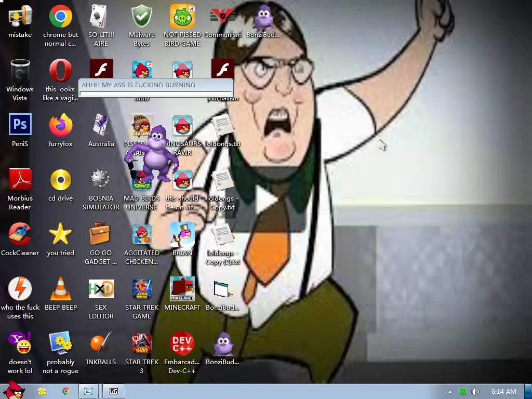Select the orange lightning bolt icon
Viewport: 532px width, 399px height.
[20, 289]
